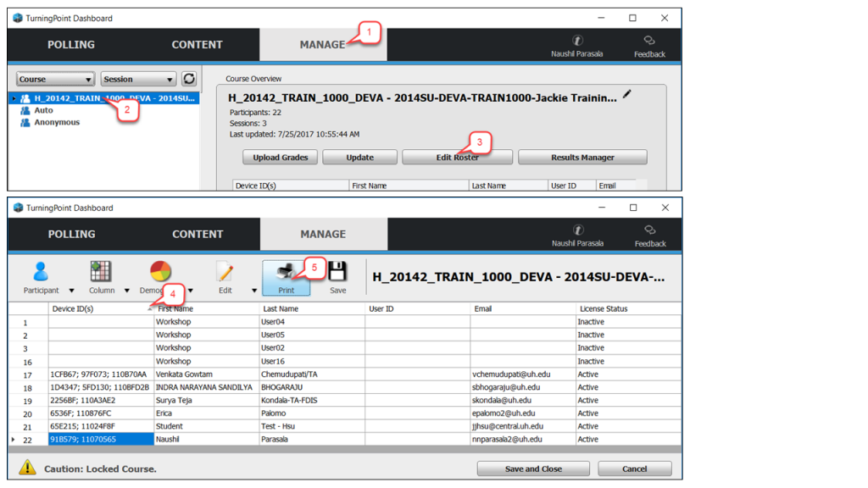The height and width of the screenshot is (488, 868).
Task: Open the Course dropdown
Action: tap(54, 78)
